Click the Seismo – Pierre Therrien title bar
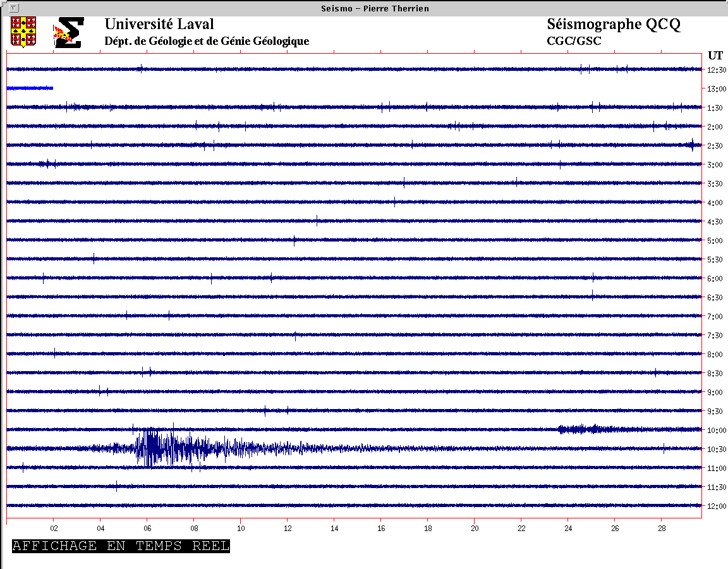Screen dimensions: 728x569 click(365, 8)
